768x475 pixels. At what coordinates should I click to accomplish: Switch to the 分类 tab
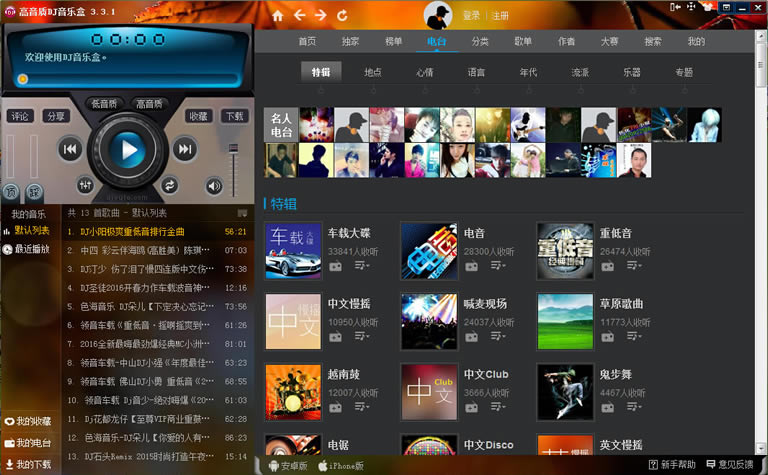click(x=480, y=42)
